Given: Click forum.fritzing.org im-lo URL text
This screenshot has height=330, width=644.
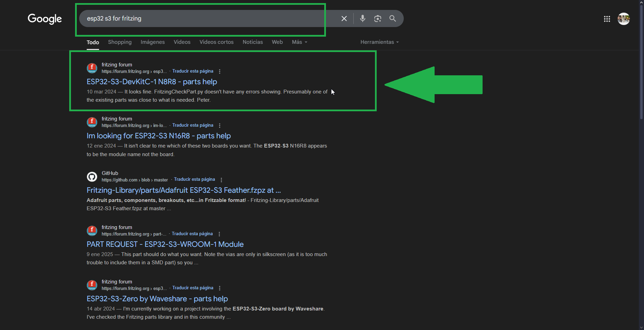Looking at the screenshot, I should pos(134,126).
